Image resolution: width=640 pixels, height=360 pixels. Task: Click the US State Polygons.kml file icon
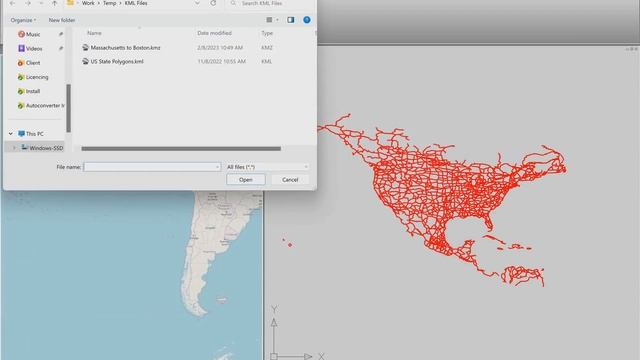point(85,62)
